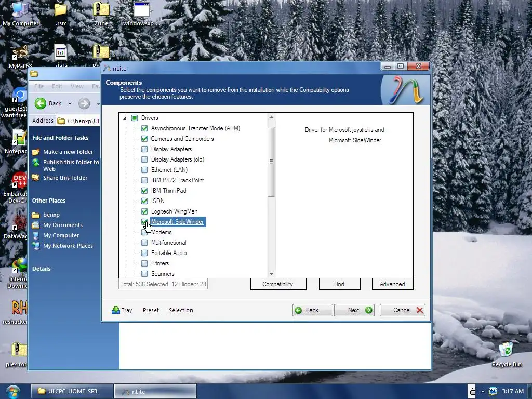This screenshot has width=532, height=399.
Task: Open the Recycle Bin
Action: [506, 355]
